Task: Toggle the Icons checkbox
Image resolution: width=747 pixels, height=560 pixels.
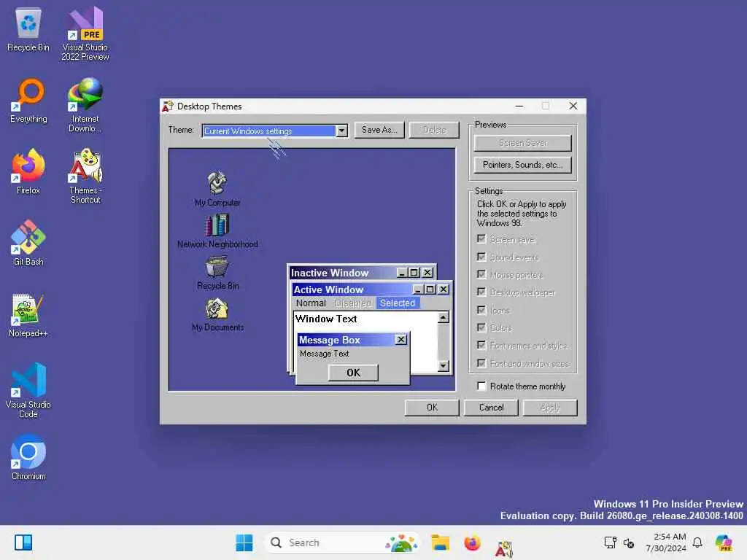Action: click(x=481, y=311)
